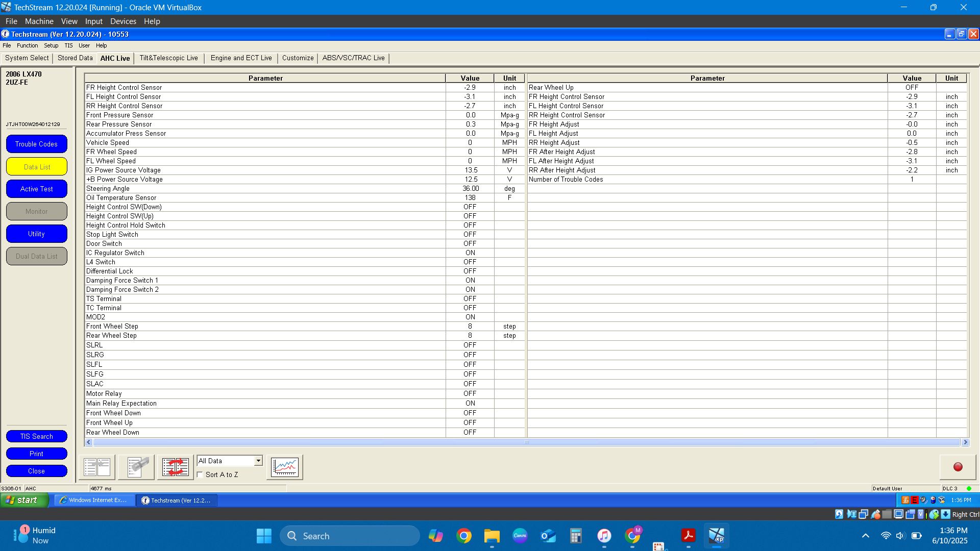Click the swap list columns icon
The height and width of the screenshot is (551, 980).
click(x=176, y=467)
